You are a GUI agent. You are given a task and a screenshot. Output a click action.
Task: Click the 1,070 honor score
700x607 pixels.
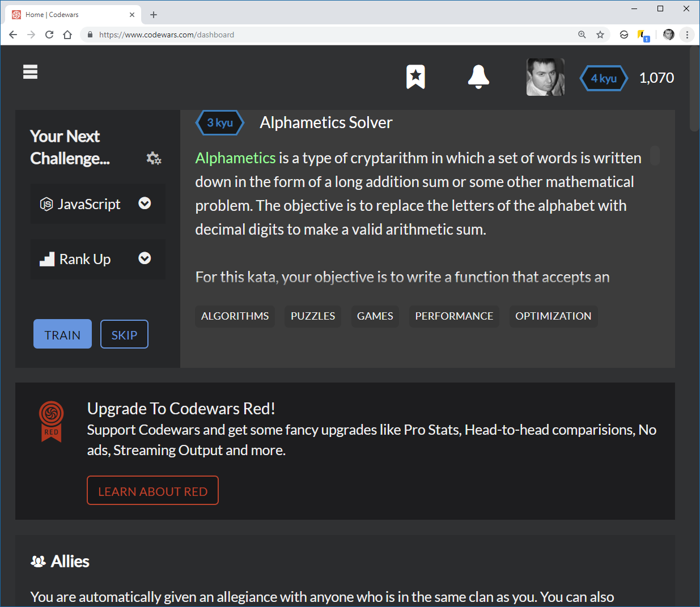coord(656,78)
